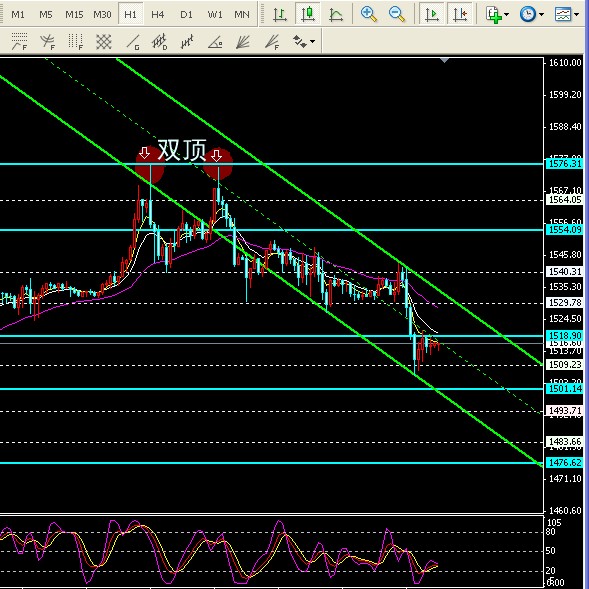The height and width of the screenshot is (589, 589).
Task: Select the Fibonacci retracement tool
Action: point(20,41)
